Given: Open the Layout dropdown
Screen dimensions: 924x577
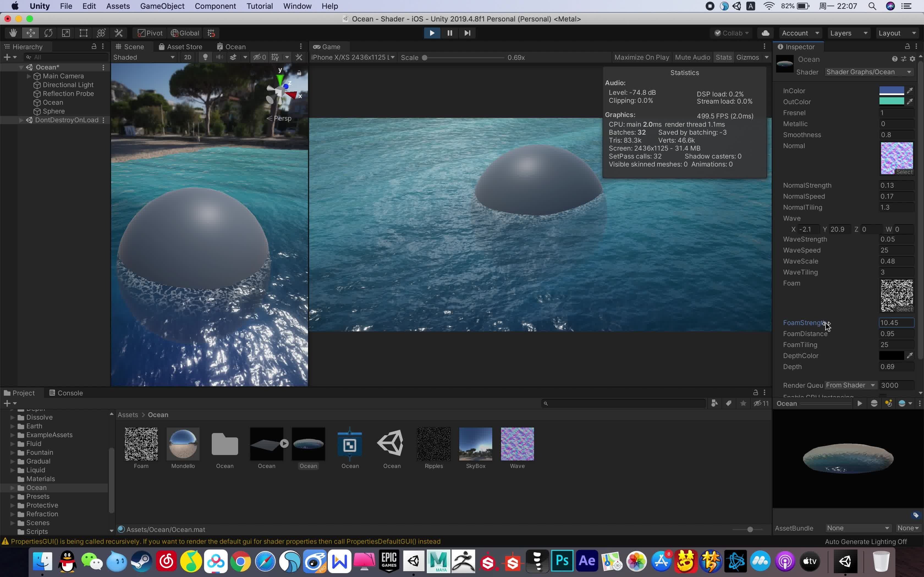Looking at the screenshot, I should click(x=897, y=33).
